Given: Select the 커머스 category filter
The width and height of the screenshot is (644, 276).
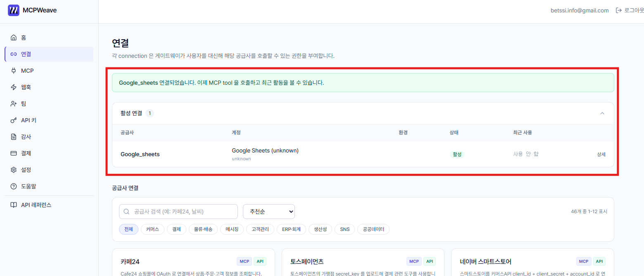Looking at the screenshot, I should click(152, 229).
